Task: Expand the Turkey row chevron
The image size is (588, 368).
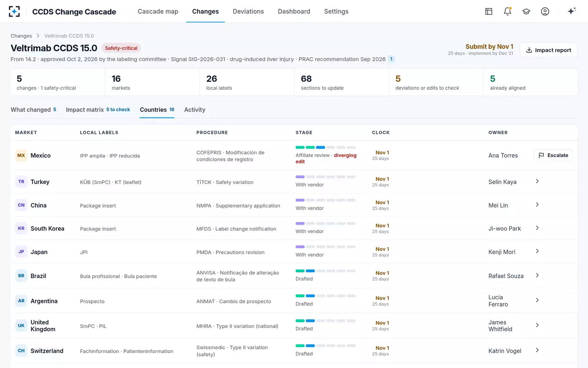Action: (x=537, y=181)
